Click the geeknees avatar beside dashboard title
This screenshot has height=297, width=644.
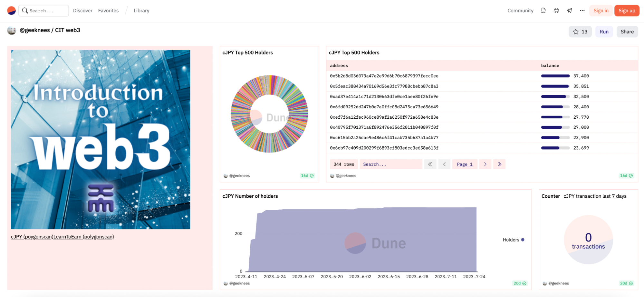12,30
